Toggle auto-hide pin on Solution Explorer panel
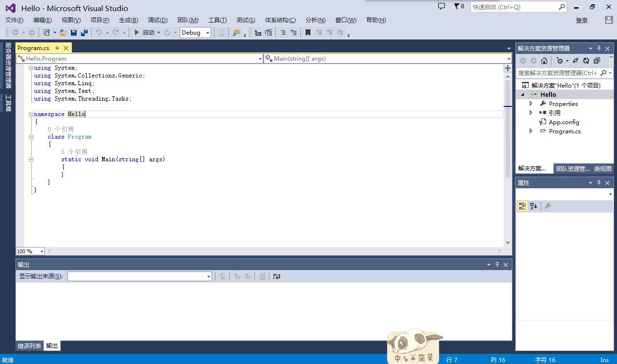Image resolution: width=617 pixels, height=364 pixels. (x=599, y=48)
